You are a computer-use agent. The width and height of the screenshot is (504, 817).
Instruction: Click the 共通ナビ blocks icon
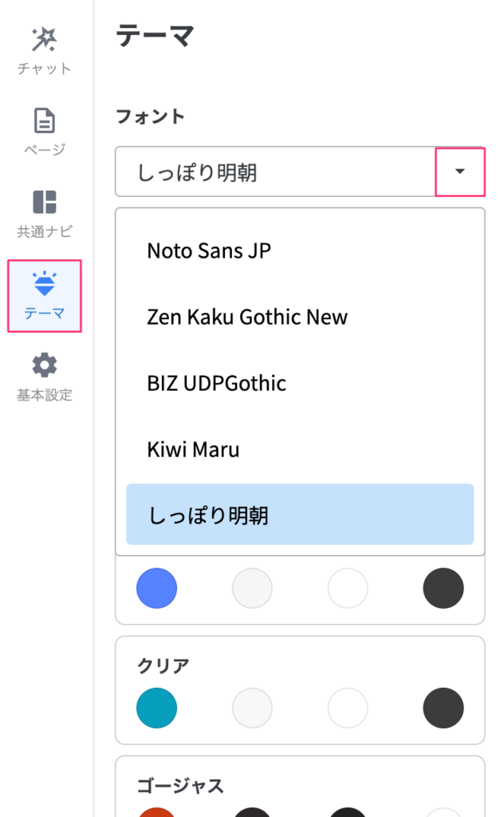(45, 199)
